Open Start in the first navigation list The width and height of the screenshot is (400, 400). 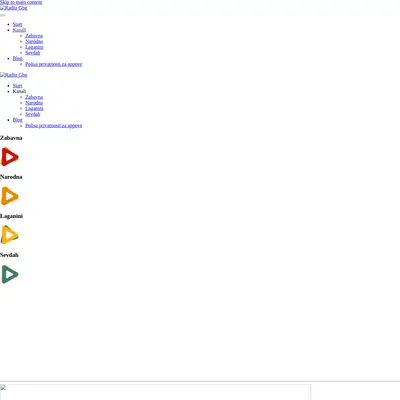(17, 24)
